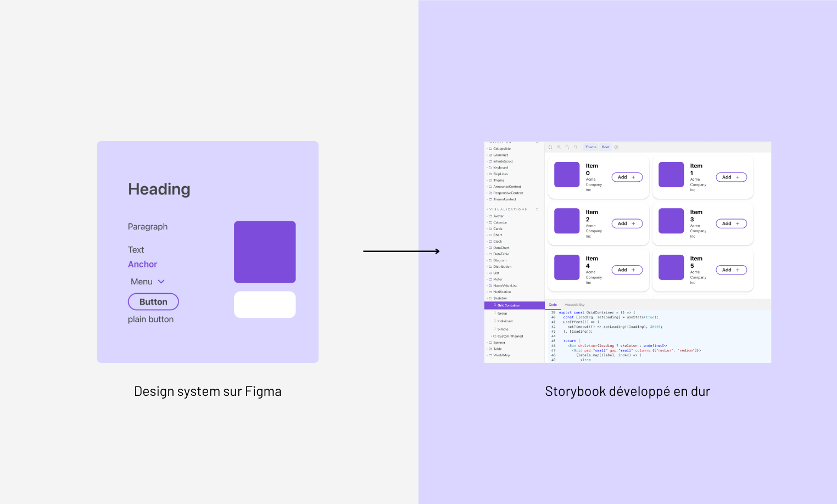Click the bookmark icon beside Simple story
Screen dimensions: 837x504
[x=495, y=329]
